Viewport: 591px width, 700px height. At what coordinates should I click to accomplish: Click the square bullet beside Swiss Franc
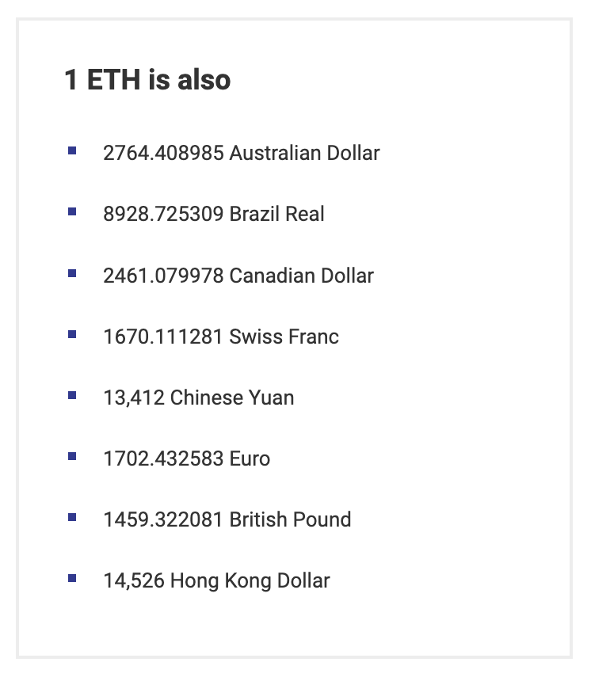(72, 334)
